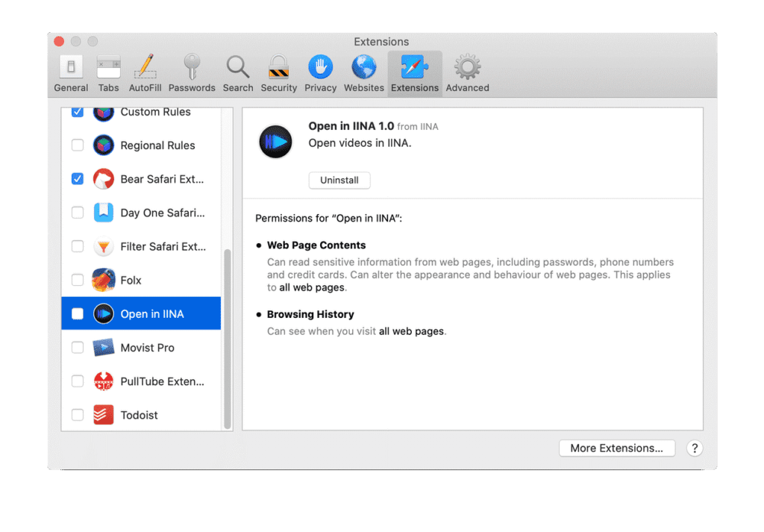
Task: Enable the Filter Safari extension checkbox
Action: (78, 246)
